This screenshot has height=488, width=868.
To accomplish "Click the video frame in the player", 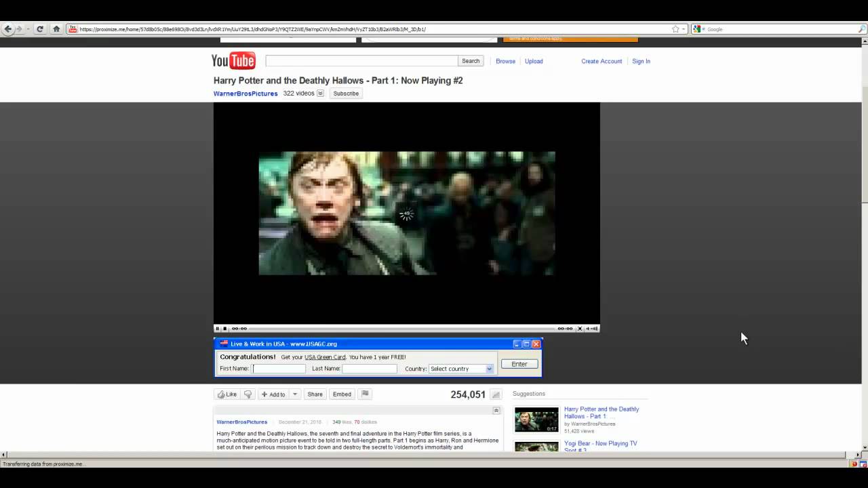I will click(407, 213).
